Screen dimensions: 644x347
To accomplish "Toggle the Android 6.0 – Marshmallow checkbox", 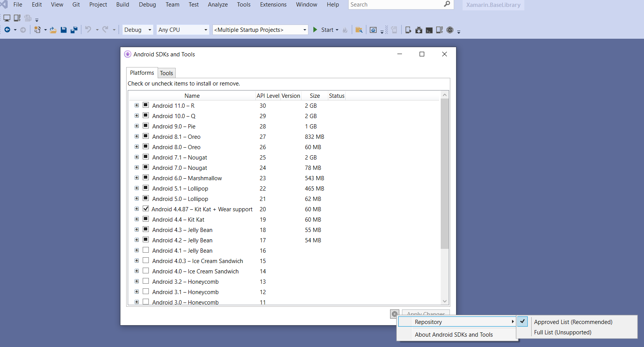I will [x=146, y=178].
